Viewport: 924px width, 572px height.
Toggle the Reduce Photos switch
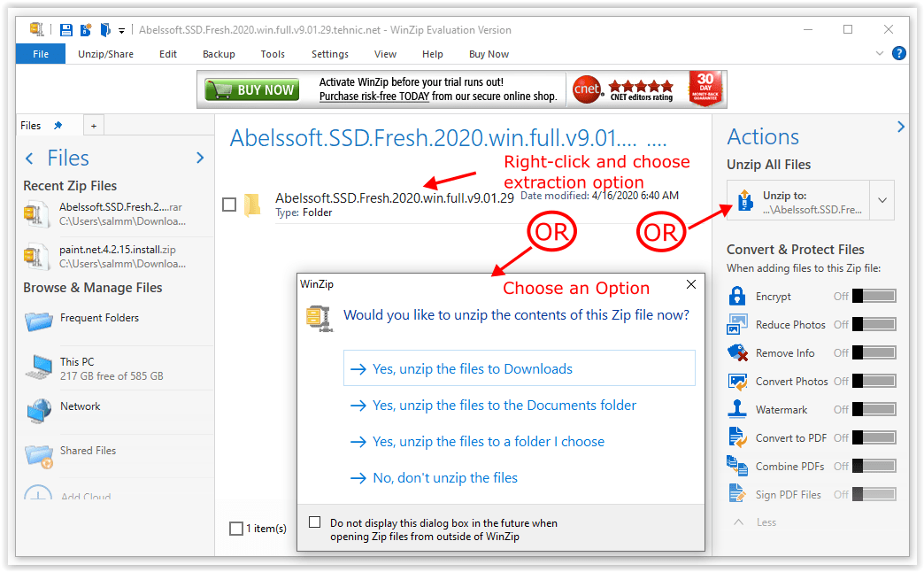[874, 324]
